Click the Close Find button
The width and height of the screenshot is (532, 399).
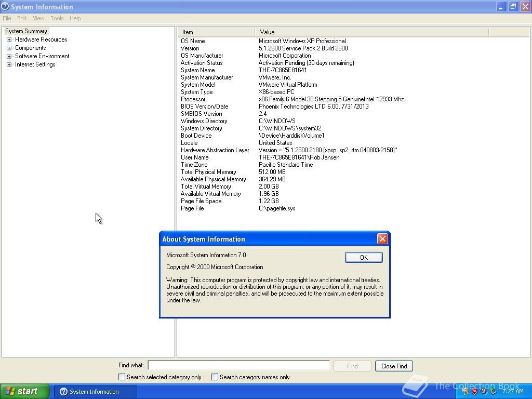pyautogui.click(x=394, y=366)
